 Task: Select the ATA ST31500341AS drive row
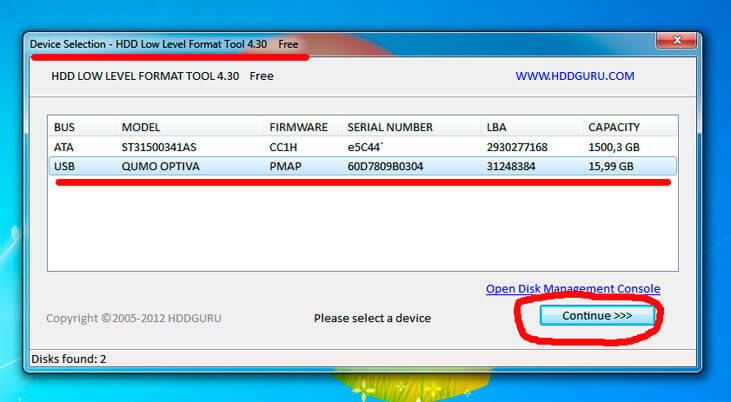(x=363, y=147)
